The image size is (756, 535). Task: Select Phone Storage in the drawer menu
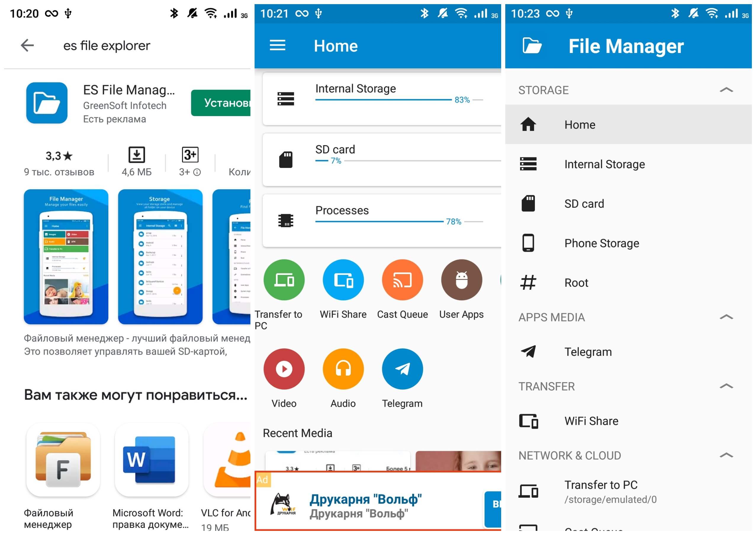[628, 243]
